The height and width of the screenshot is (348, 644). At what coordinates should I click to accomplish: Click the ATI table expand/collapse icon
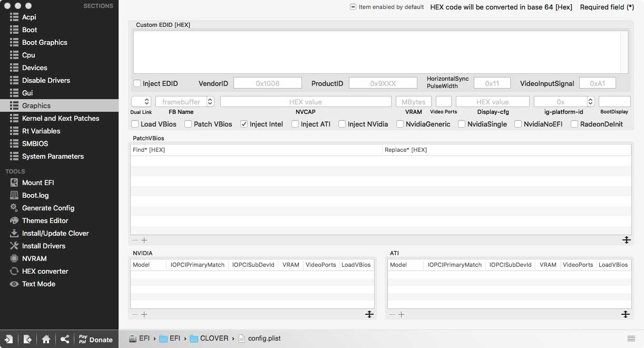point(626,314)
